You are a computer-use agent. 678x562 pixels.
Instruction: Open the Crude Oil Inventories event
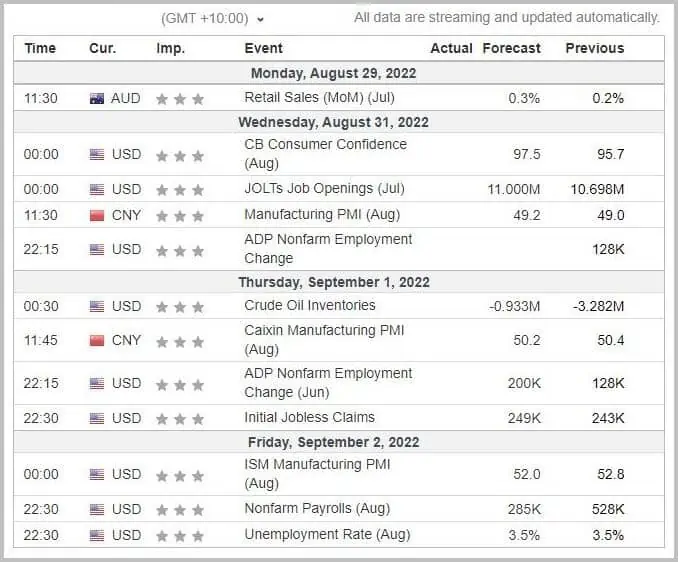(x=310, y=305)
